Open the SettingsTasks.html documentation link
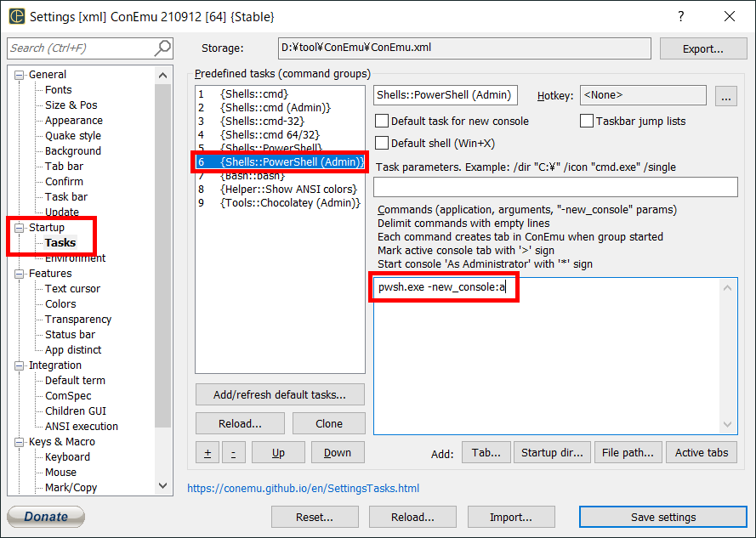Screen dimensions: 756x538 (x=304, y=489)
